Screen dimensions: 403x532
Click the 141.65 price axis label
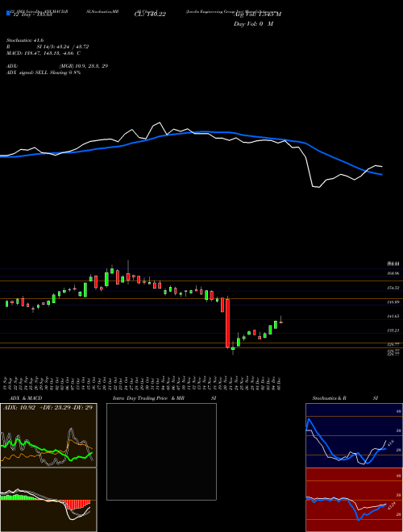[393, 316]
